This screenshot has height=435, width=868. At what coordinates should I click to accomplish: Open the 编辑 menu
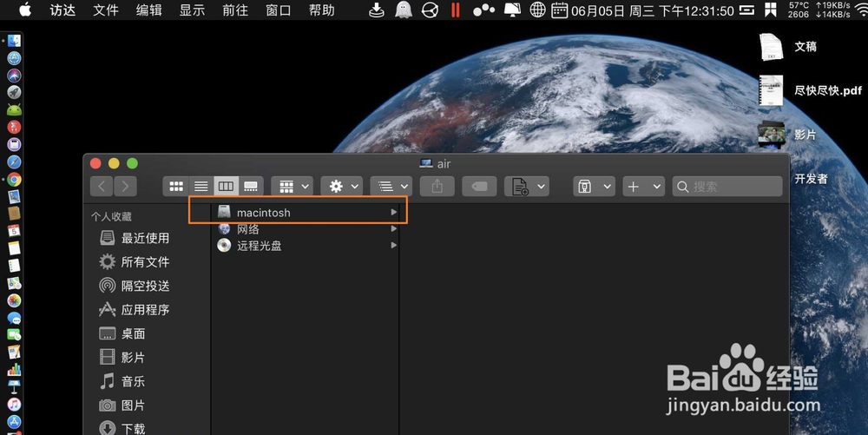pyautogui.click(x=149, y=10)
